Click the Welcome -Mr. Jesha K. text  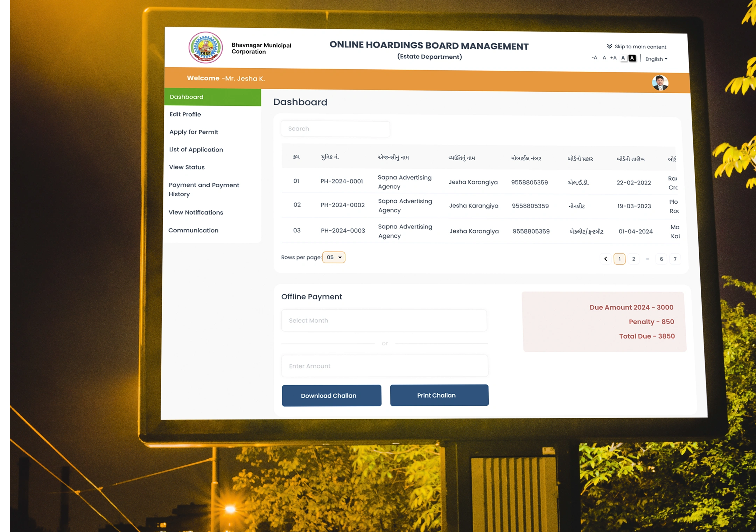(226, 78)
